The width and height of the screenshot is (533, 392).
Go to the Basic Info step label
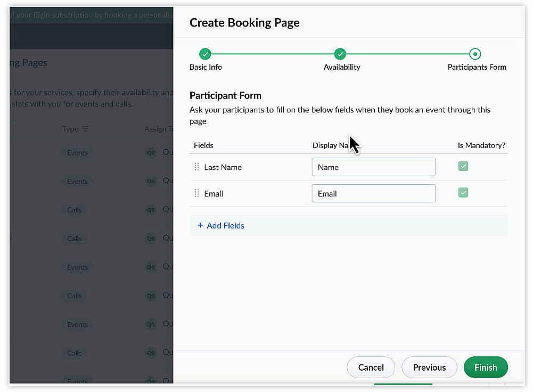206,67
